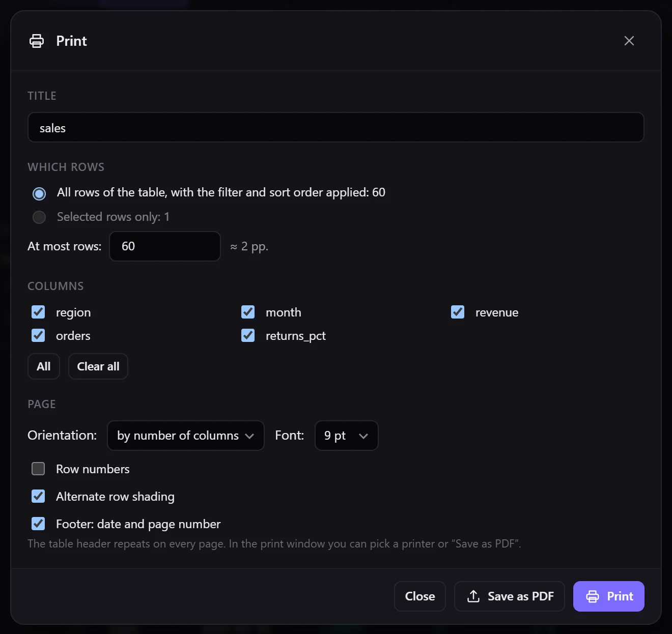Edit the Title field containing sales
This screenshot has height=634, width=672.
[336, 127]
